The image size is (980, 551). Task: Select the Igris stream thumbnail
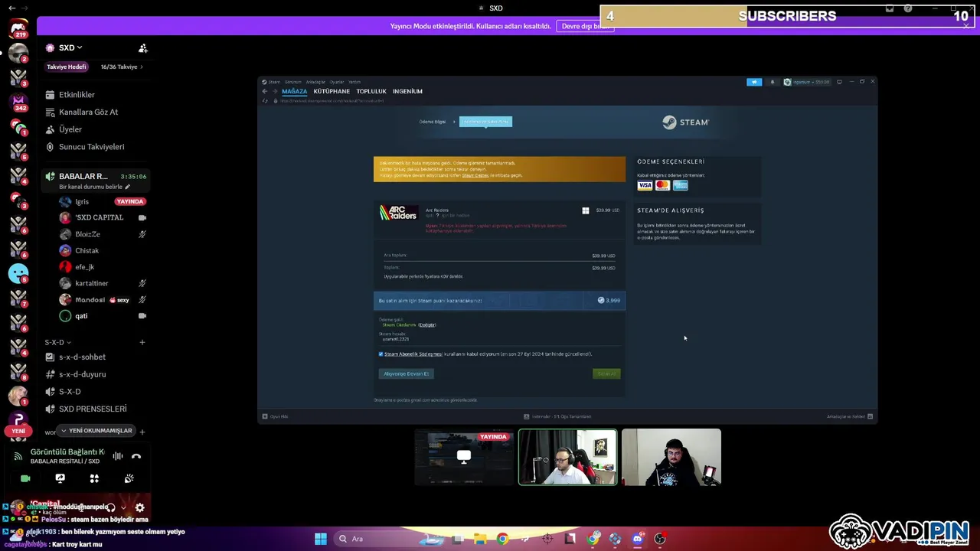[464, 458]
